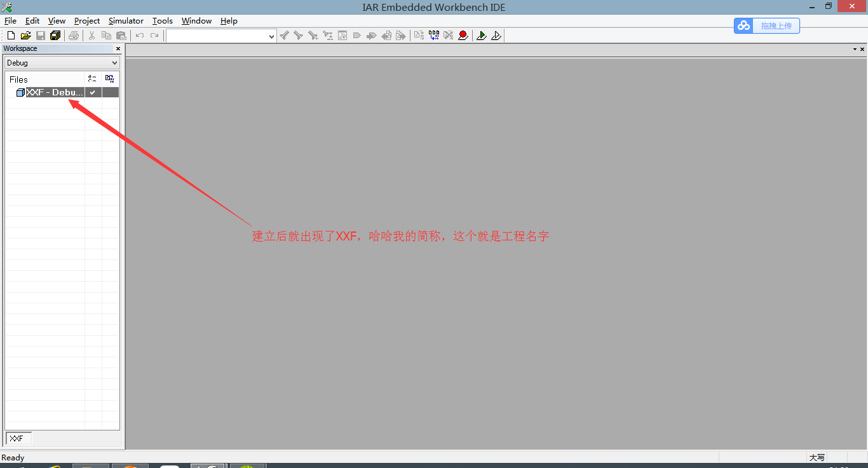This screenshot has height=468, width=868.
Task: Click the Download and Debug icon
Action: pyautogui.click(x=482, y=36)
